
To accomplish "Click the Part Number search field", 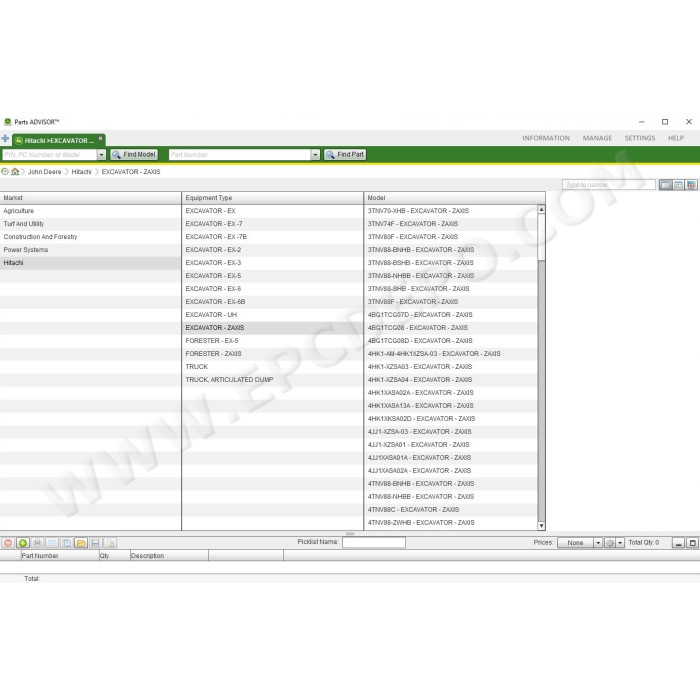I will (240, 154).
